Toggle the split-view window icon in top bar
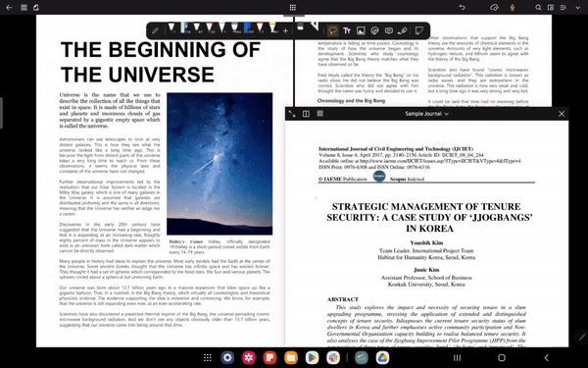Screen dimensions: 588x368 [551, 8]
